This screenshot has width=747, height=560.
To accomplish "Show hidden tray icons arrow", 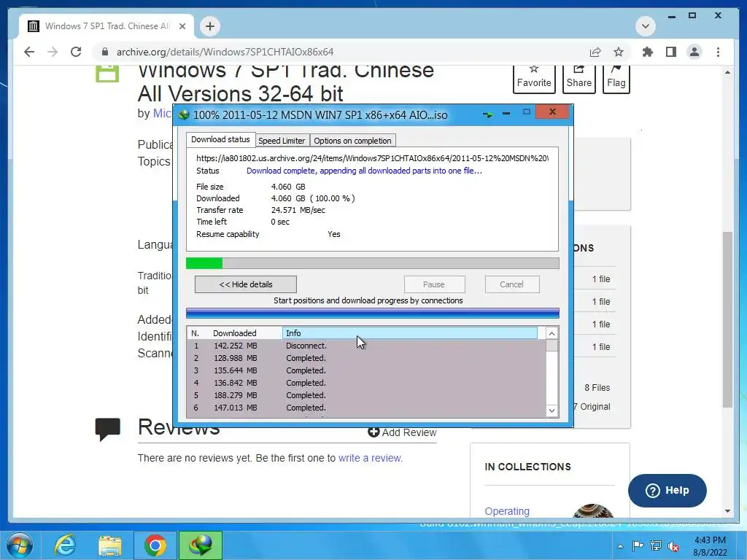I will [x=620, y=545].
